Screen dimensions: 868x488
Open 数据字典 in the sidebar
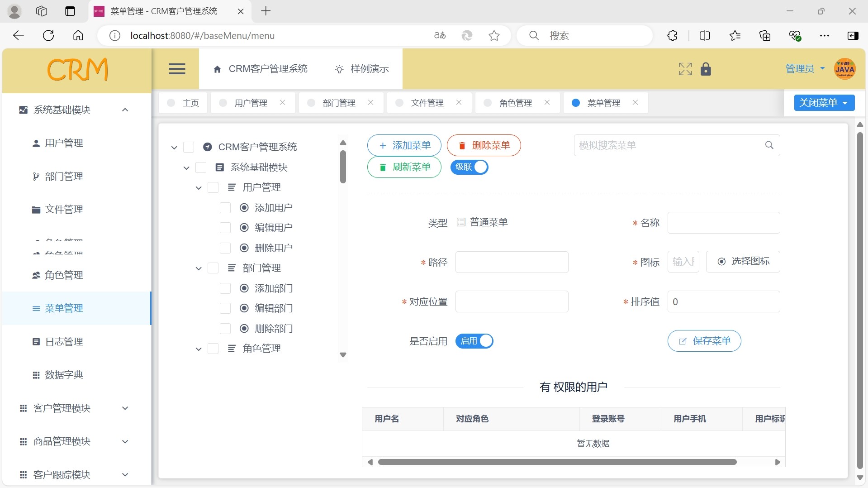tap(64, 375)
